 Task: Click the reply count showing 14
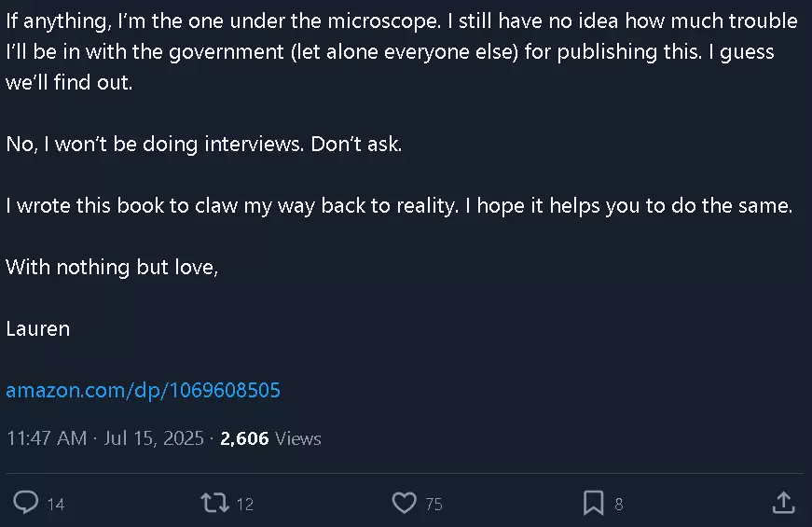coord(55,505)
